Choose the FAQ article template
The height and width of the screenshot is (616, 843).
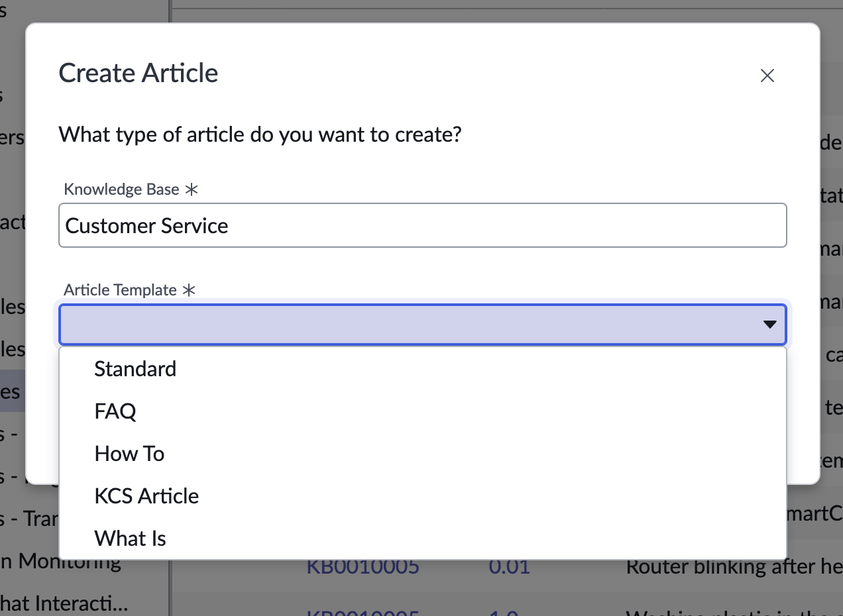coord(115,411)
